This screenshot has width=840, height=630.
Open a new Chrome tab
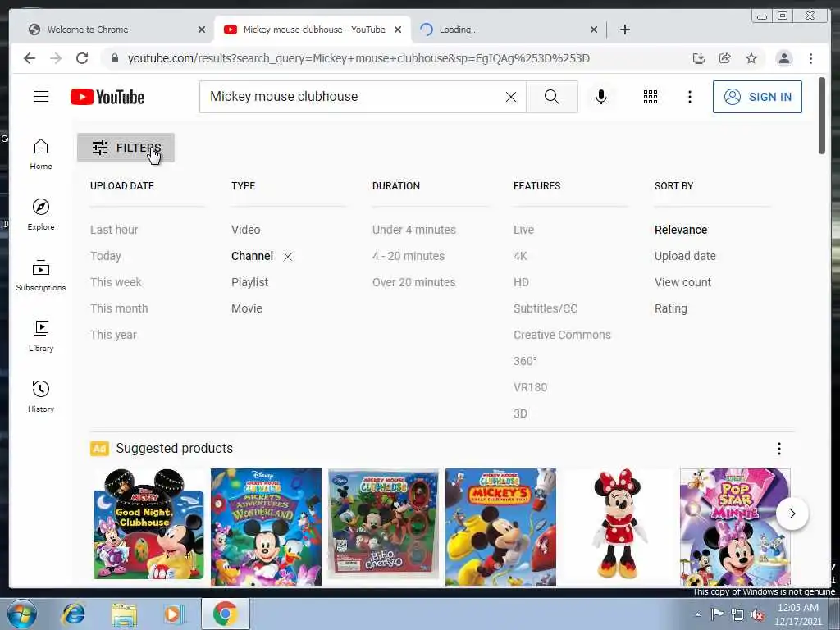coord(624,30)
